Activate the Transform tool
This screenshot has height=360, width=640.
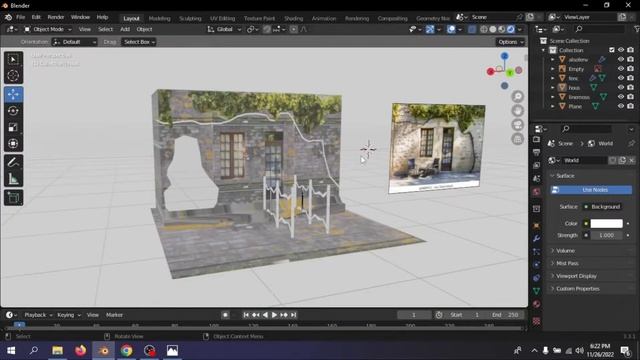pyautogui.click(x=13, y=144)
